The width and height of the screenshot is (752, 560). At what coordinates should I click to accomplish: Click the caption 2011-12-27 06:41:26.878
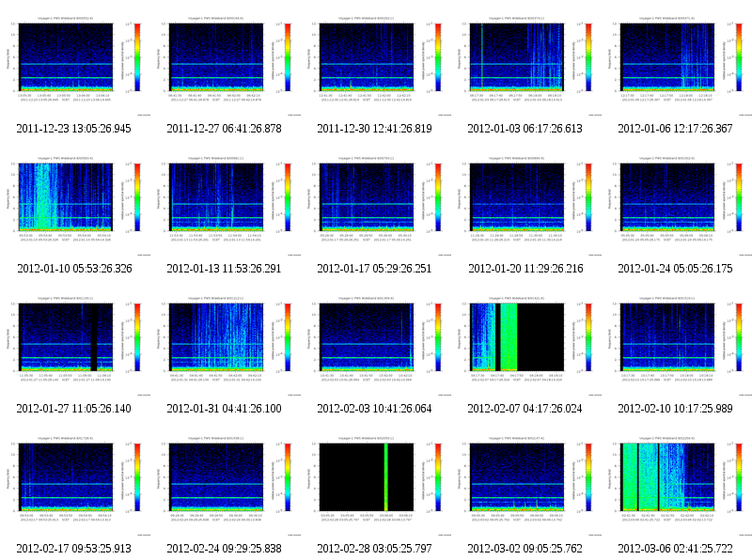tap(224, 129)
